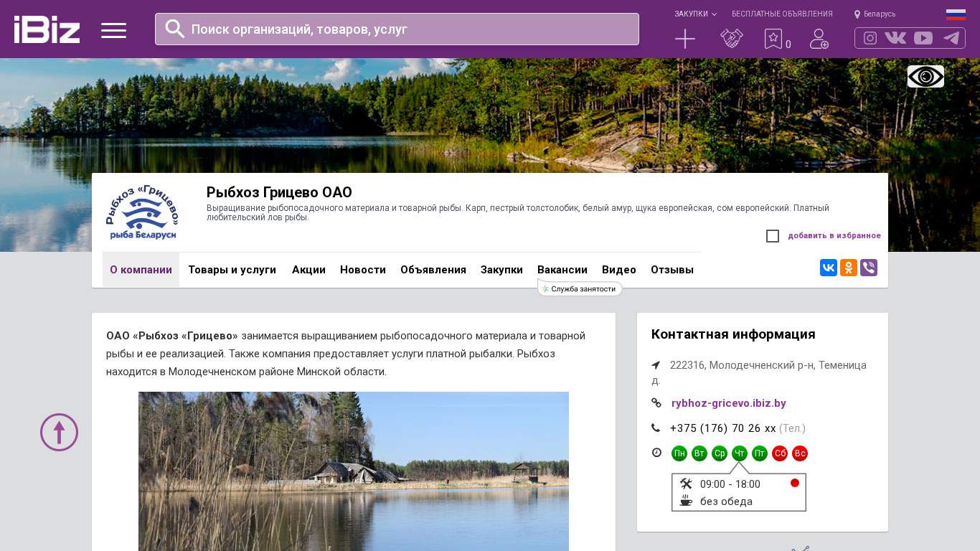Image resolution: width=980 pixels, height=551 pixels.
Task: Open Бесплатные объявления link
Action: (782, 14)
